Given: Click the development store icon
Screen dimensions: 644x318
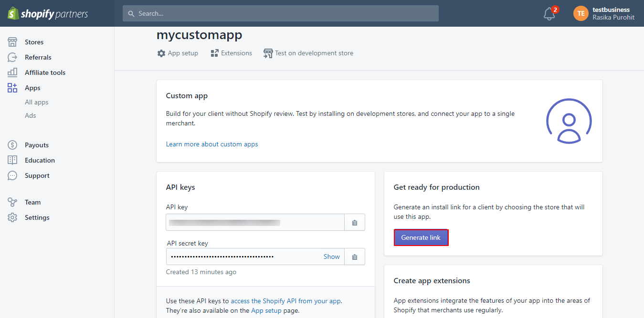Looking at the screenshot, I should 268,53.
